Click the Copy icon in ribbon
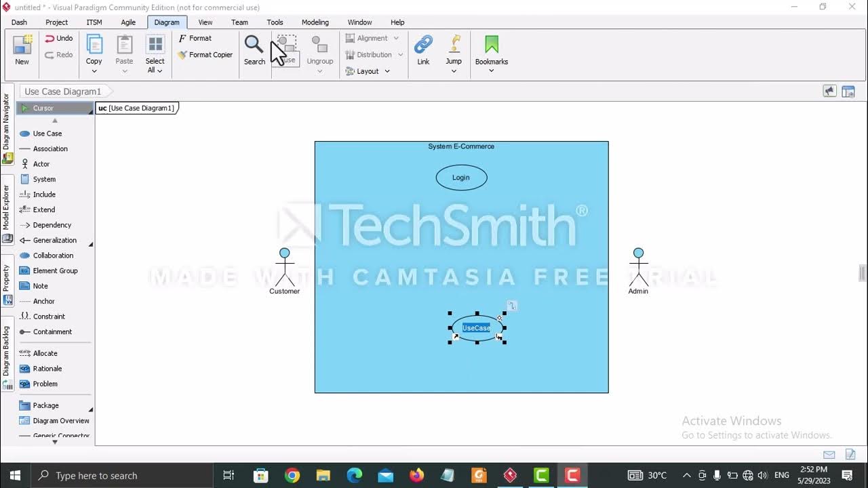This screenshot has height=488, width=868. click(x=94, y=45)
